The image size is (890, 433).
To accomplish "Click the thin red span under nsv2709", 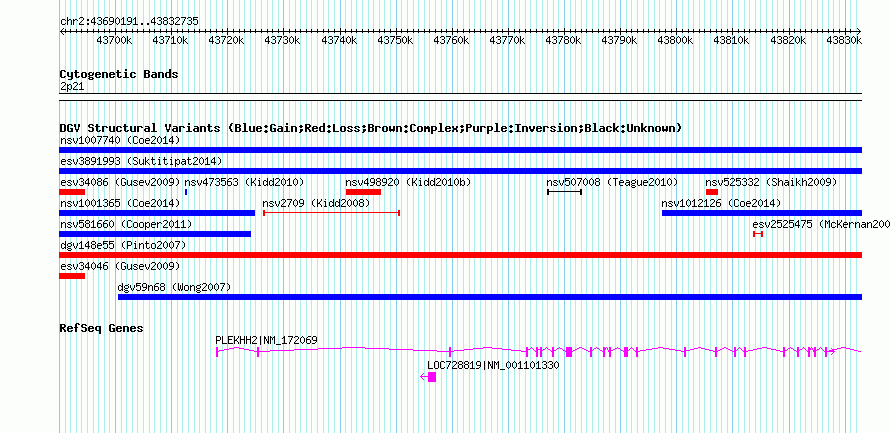I will click(x=331, y=213).
